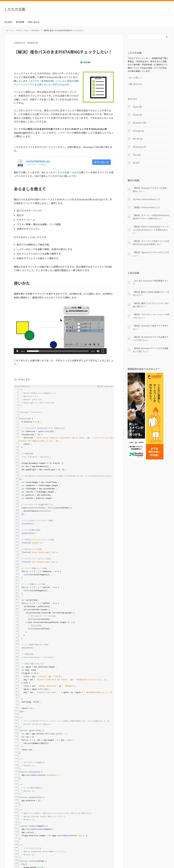The width and height of the screenshot is (174, 868).
Task: Click the 使いかた heading
Action: (x=22, y=283)
